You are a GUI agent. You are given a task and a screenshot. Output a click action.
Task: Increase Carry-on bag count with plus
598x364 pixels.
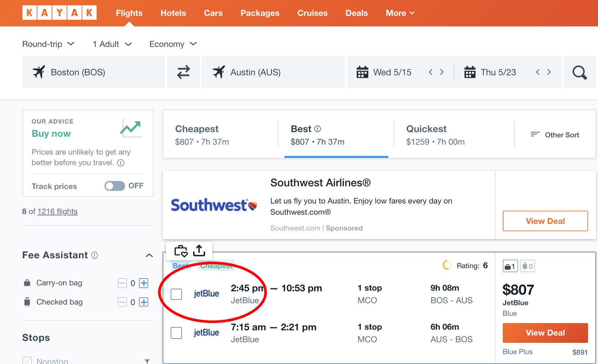[144, 283]
